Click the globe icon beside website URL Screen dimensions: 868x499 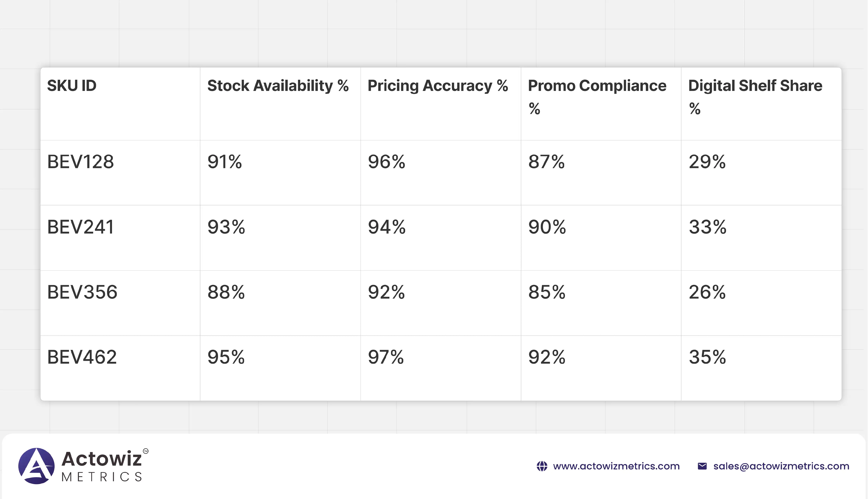(542, 466)
